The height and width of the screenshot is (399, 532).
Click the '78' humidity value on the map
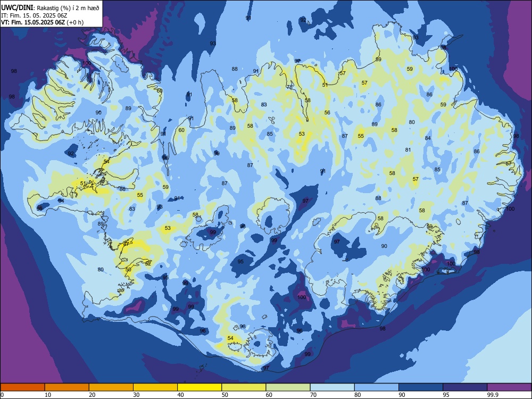[289, 87]
